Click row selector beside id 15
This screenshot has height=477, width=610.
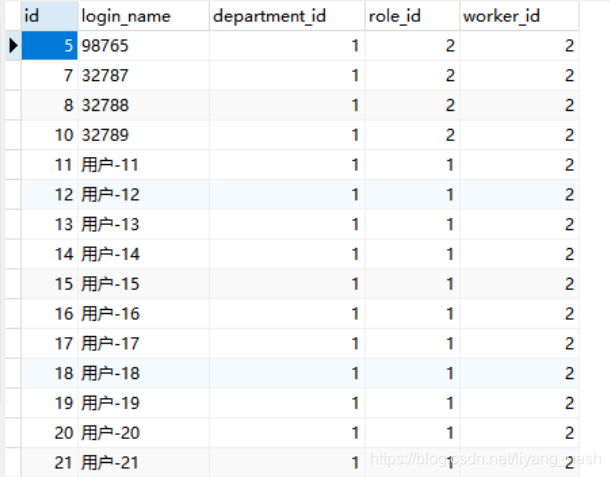[x=13, y=284]
